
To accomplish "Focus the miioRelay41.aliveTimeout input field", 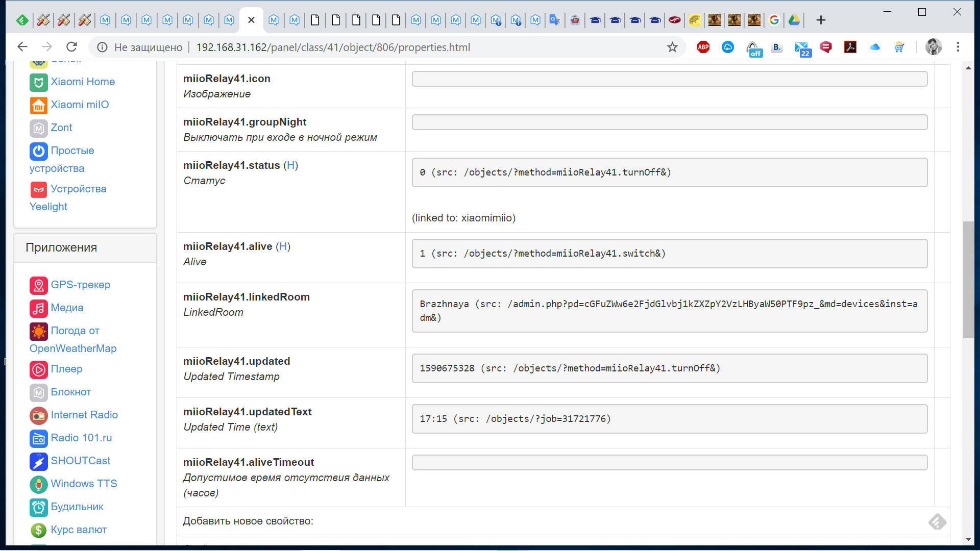I will (x=669, y=463).
